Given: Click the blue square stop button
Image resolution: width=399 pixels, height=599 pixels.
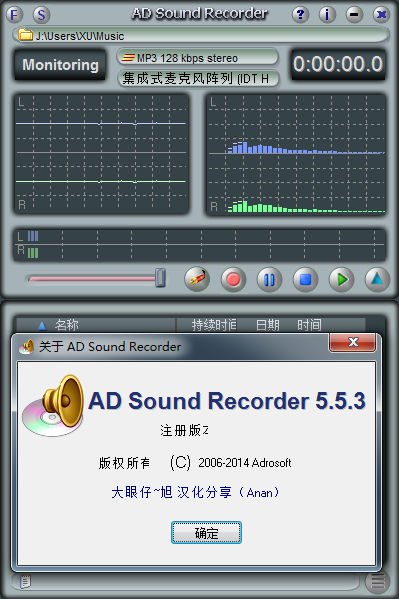Looking at the screenshot, I should [x=305, y=279].
